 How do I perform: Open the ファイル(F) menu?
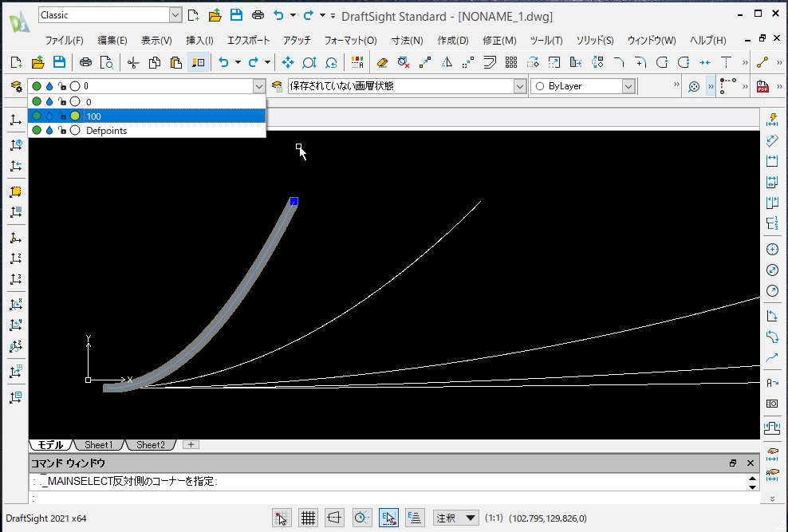pyautogui.click(x=65, y=40)
